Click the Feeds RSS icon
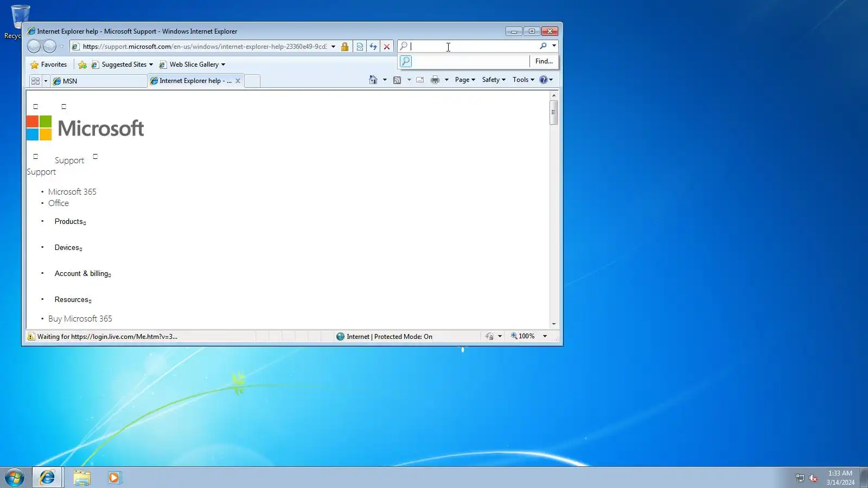868x488 pixels. [x=397, y=80]
